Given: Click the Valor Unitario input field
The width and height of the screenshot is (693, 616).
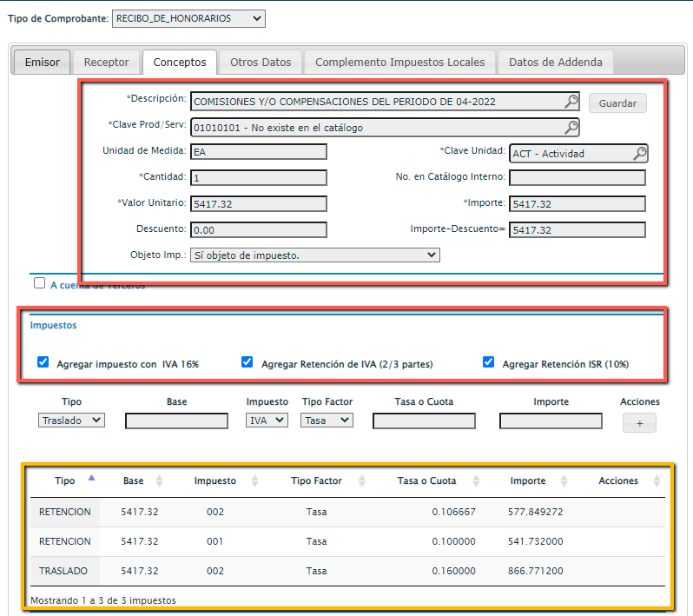Looking at the screenshot, I should tap(259, 204).
